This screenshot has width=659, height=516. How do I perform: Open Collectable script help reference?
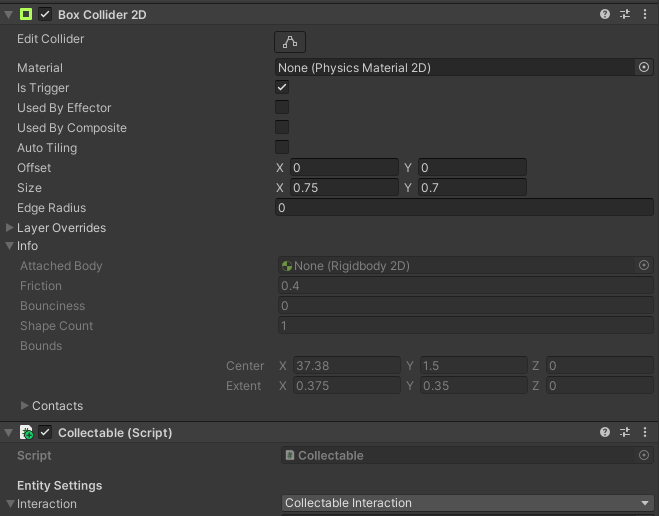click(x=605, y=432)
